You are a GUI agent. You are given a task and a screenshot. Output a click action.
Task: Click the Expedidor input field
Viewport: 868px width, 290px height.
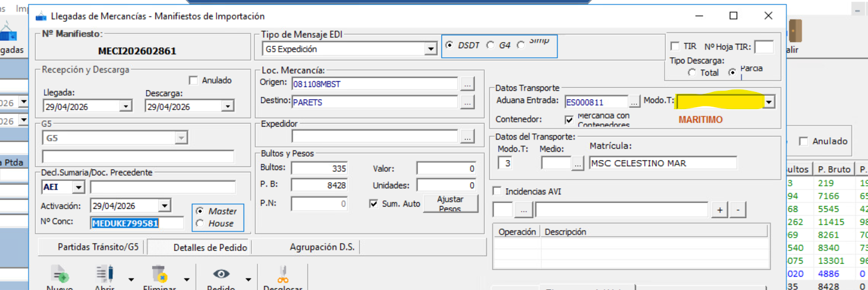tap(374, 137)
